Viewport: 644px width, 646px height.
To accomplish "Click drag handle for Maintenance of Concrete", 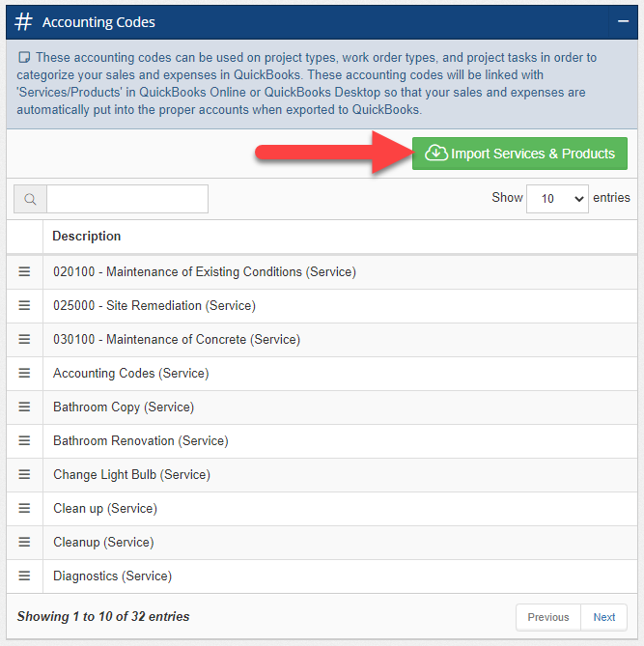I will pyautogui.click(x=25, y=339).
